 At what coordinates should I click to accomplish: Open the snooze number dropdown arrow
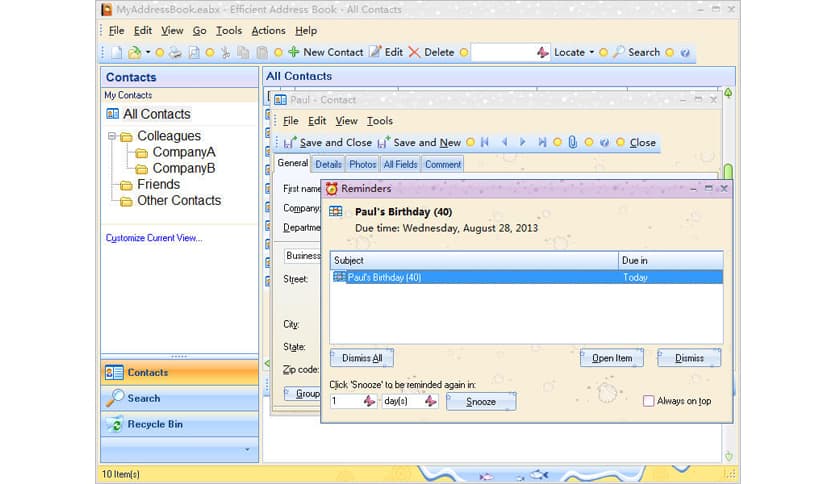point(369,401)
